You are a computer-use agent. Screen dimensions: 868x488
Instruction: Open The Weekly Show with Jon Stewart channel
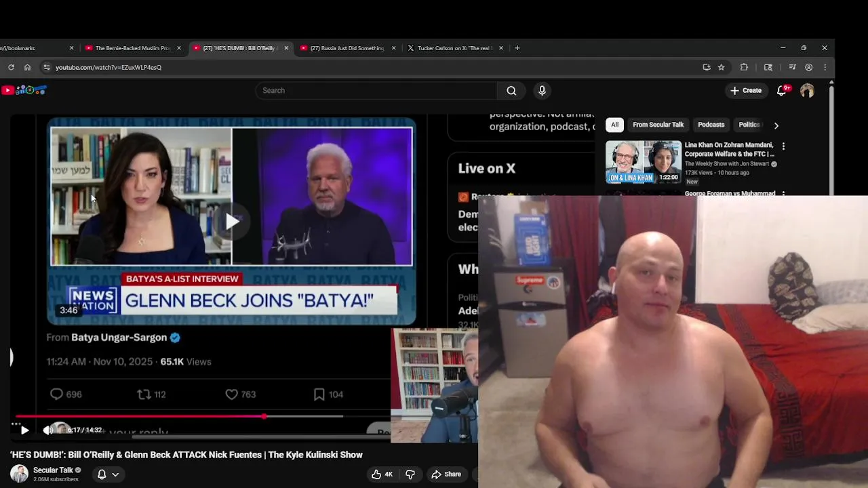tap(727, 163)
